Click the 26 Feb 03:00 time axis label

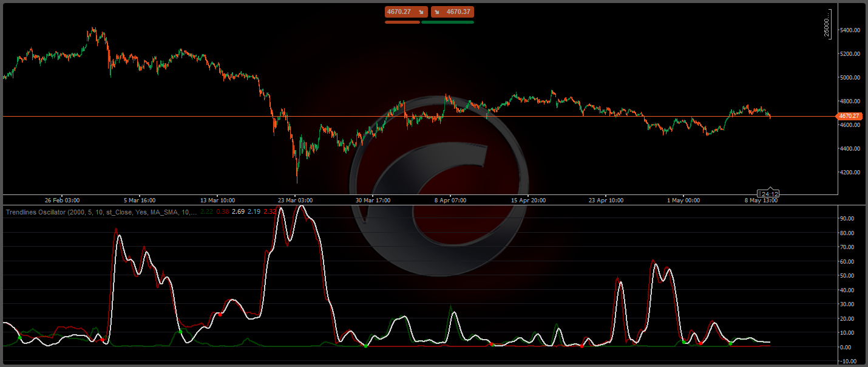pos(63,200)
